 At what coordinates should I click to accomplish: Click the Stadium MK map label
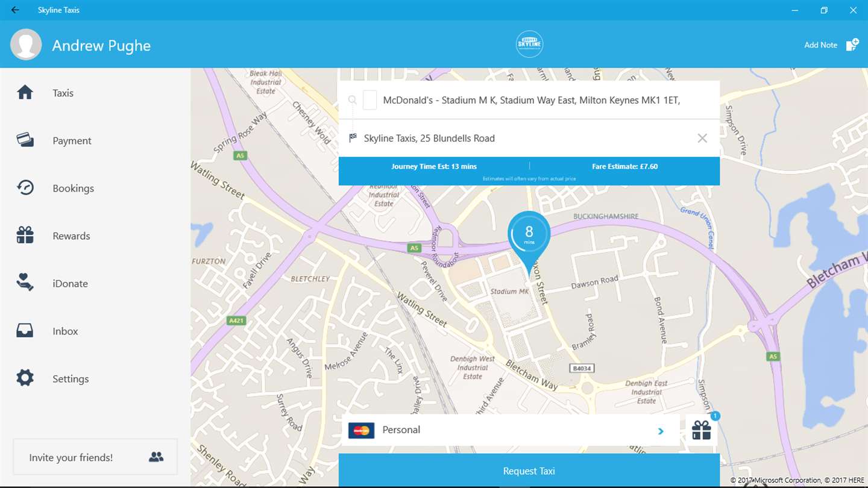509,291
